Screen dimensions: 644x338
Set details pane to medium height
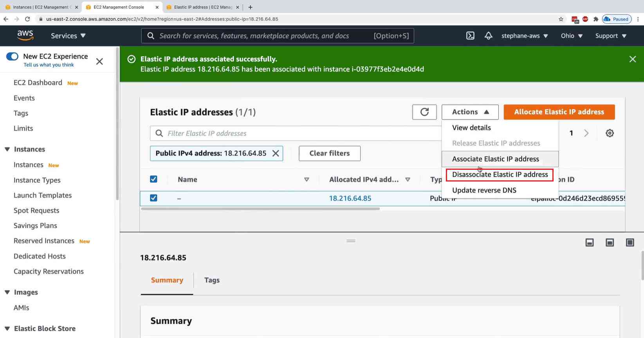(x=610, y=243)
